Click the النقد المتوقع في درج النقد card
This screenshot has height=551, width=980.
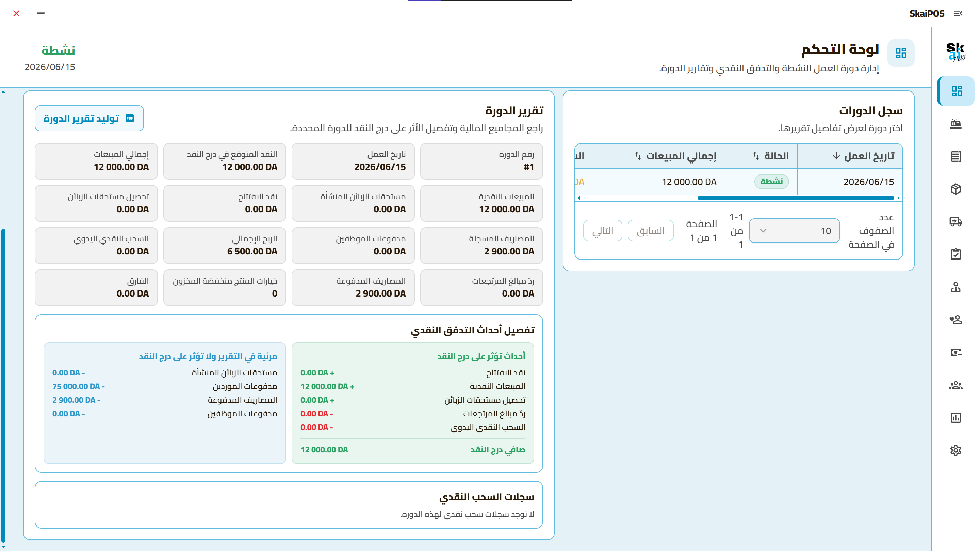point(225,161)
